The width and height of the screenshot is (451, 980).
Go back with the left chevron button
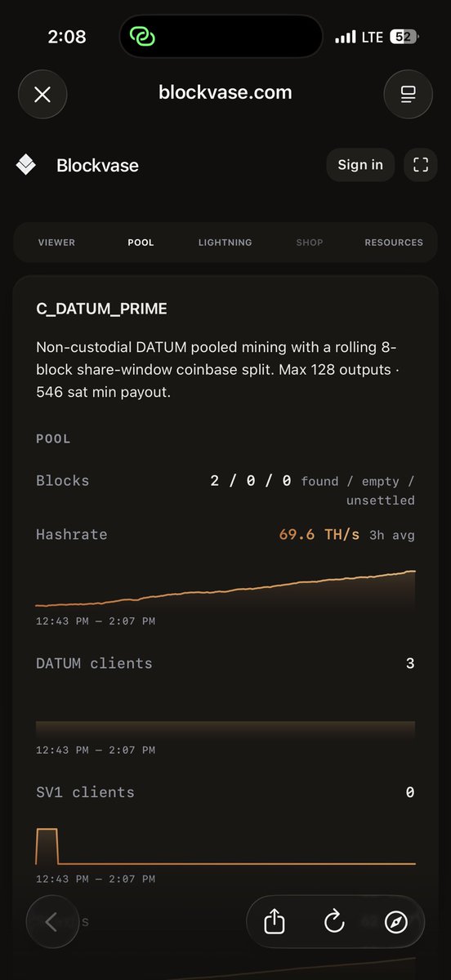coord(51,922)
